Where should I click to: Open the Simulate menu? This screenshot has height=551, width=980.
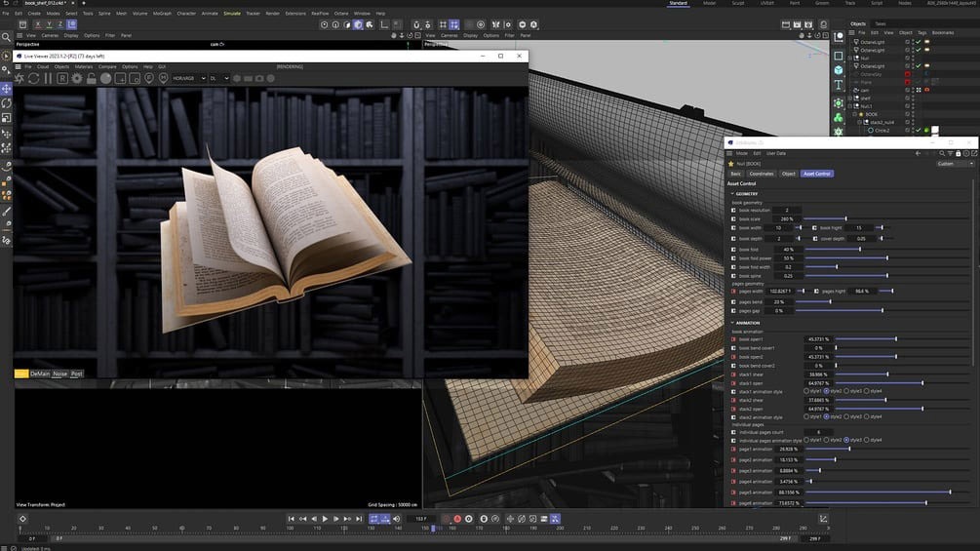[231, 14]
